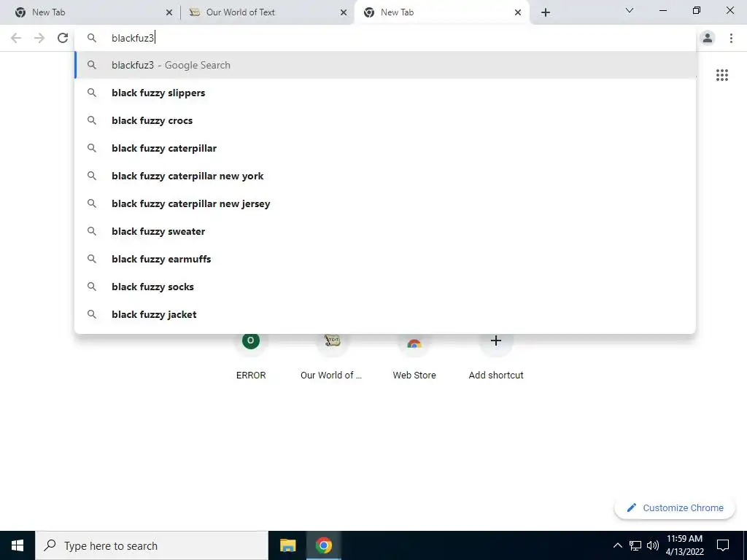This screenshot has height=560, width=747.
Task: Pick black fuzzy caterpillar new york
Action: point(385,176)
